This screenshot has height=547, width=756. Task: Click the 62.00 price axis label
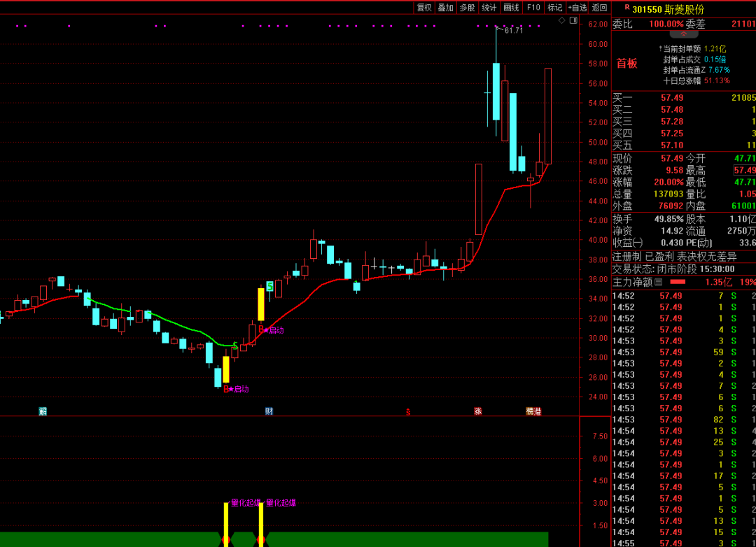click(598, 24)
